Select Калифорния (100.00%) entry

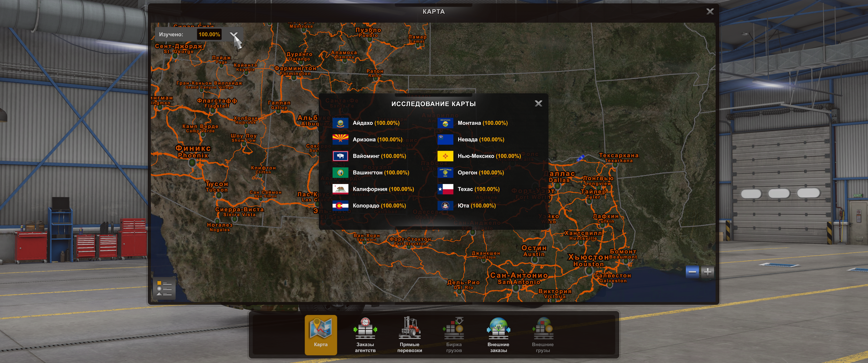tap(383, 189)
